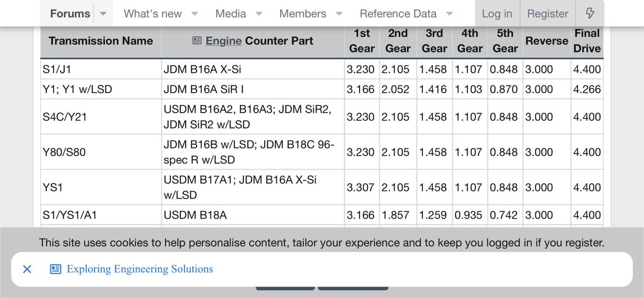Open the Exploring Engineering Solutions link
644x298 pixels.
tap(140, 269)
